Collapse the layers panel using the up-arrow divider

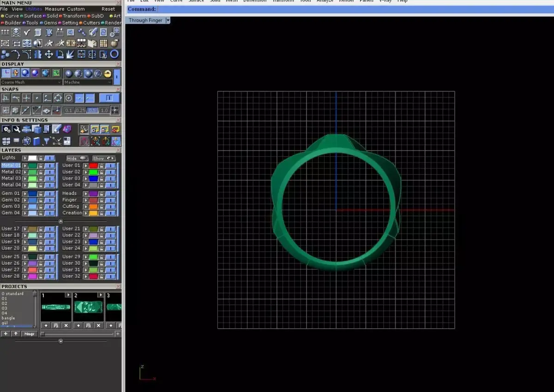[60, 221]
